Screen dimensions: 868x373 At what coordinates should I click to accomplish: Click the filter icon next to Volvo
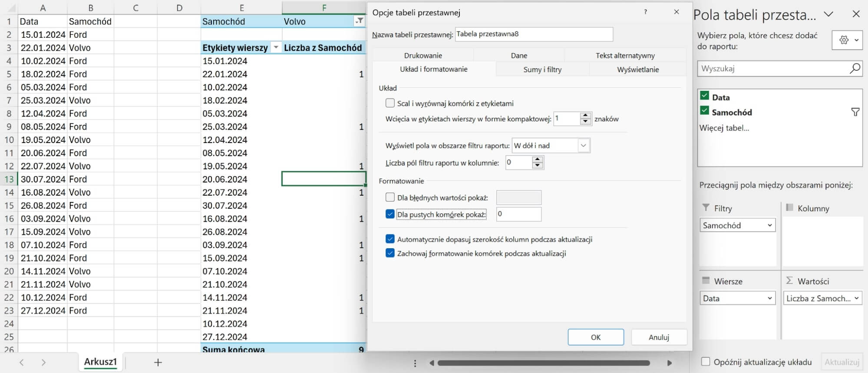click(x=359, y=21)
